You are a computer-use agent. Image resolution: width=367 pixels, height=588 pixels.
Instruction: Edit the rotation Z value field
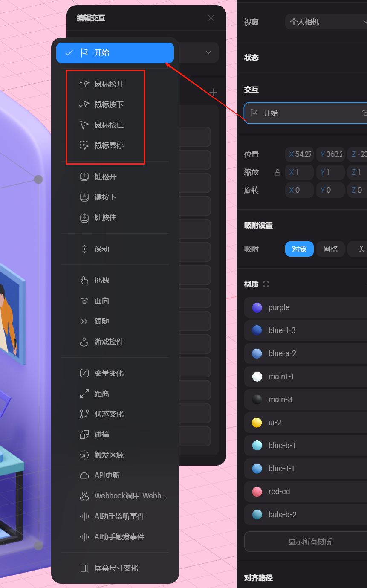tap(357, 190)
